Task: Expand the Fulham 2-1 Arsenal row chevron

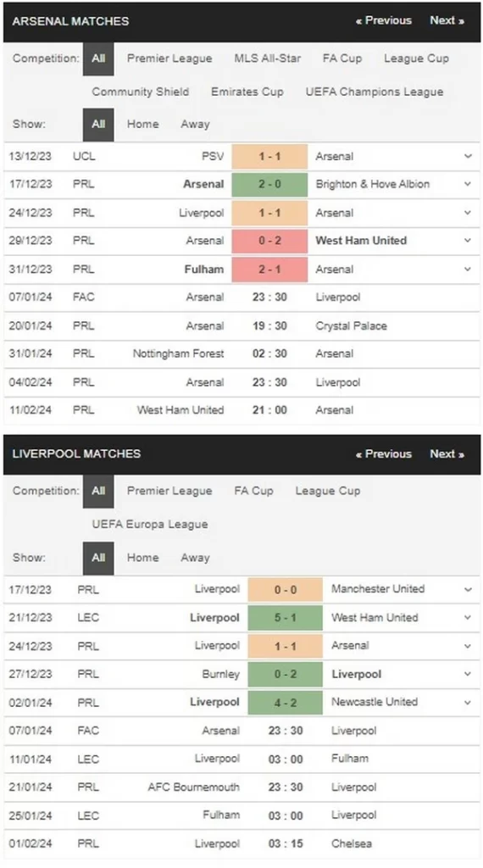Action: pyautogui.click(x=468, y=270)
